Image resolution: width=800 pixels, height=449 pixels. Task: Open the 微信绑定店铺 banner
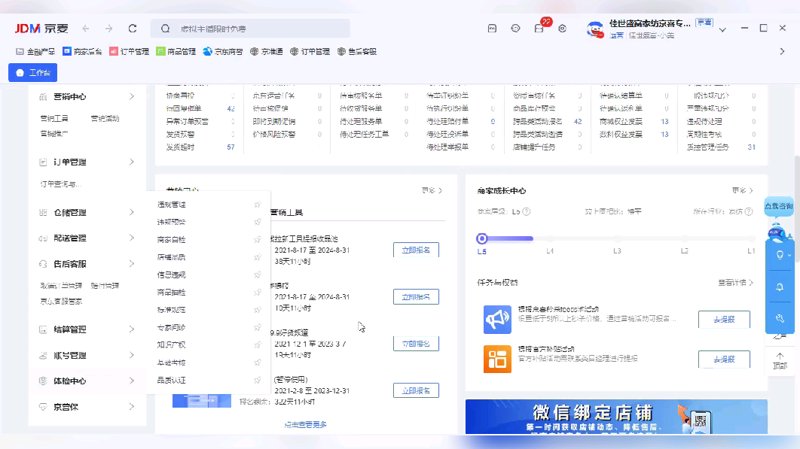click(616, 417)
